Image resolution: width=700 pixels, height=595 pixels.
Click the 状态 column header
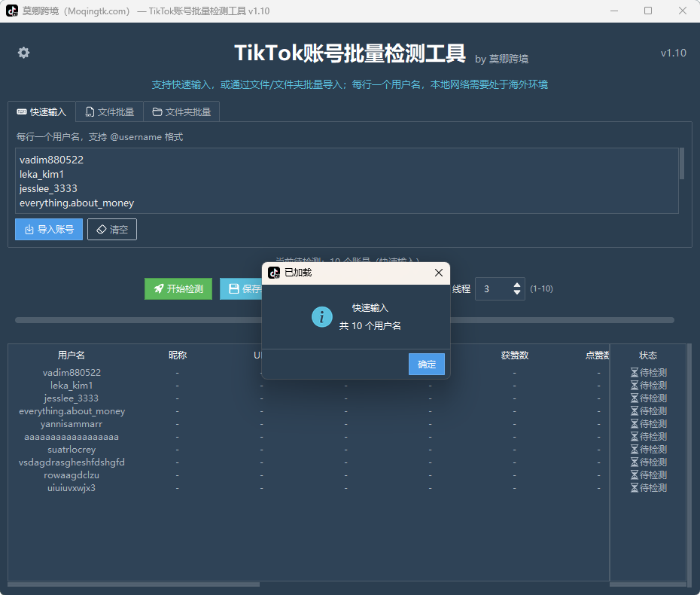coord(648,355)
